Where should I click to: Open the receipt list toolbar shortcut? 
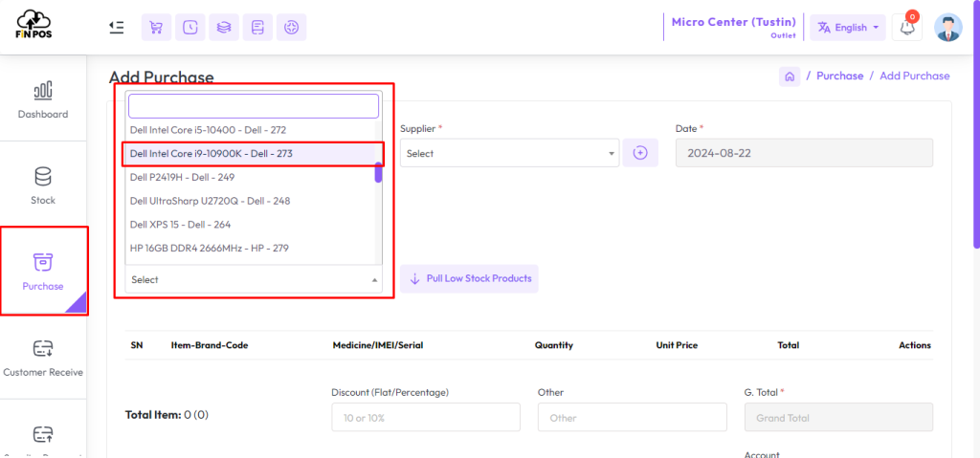[257, 28]
